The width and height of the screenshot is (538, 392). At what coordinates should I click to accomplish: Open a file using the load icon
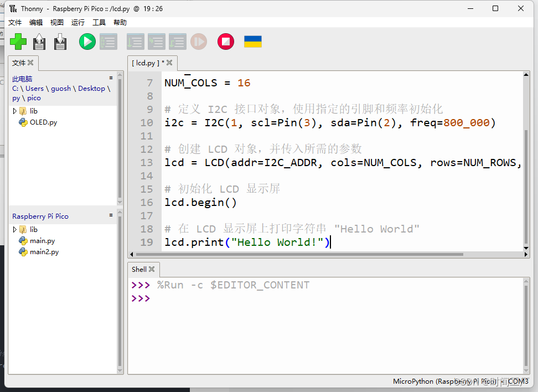39,42
